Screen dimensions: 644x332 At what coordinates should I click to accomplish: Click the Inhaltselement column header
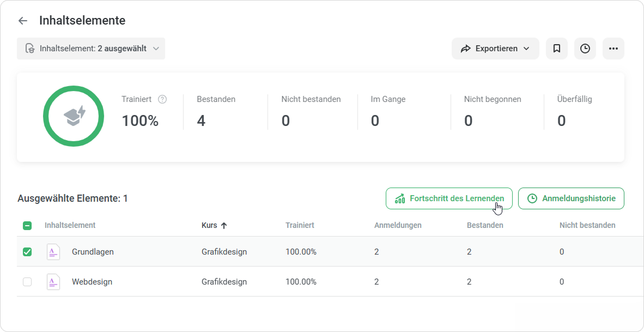(70, 225)
